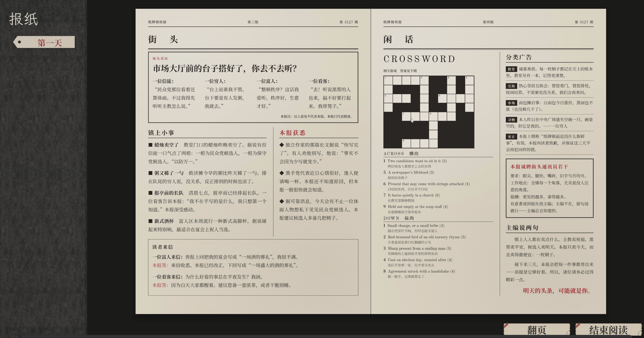
Task: Click the 翻页 page-turn button
Action: 537,330
